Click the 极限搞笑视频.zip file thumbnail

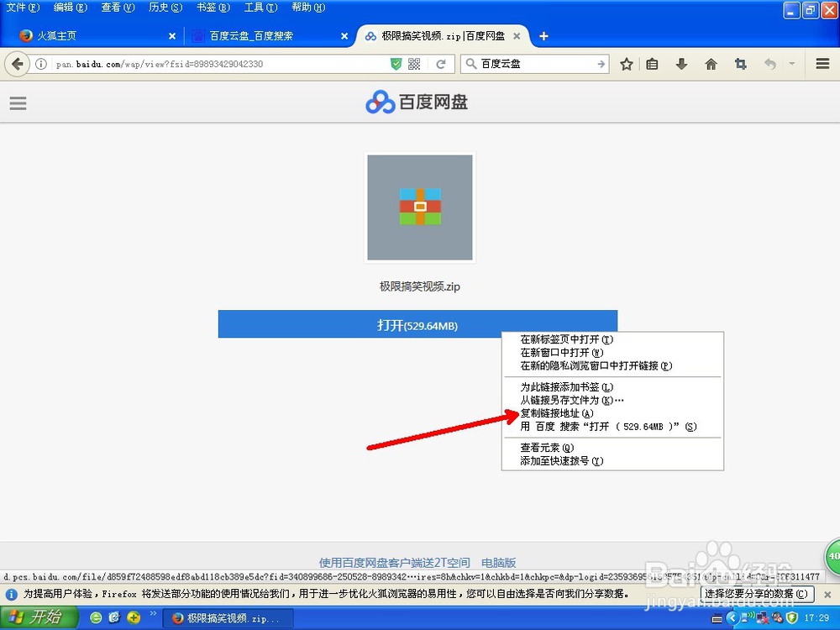pyautogui.click(x=419, y=207)
